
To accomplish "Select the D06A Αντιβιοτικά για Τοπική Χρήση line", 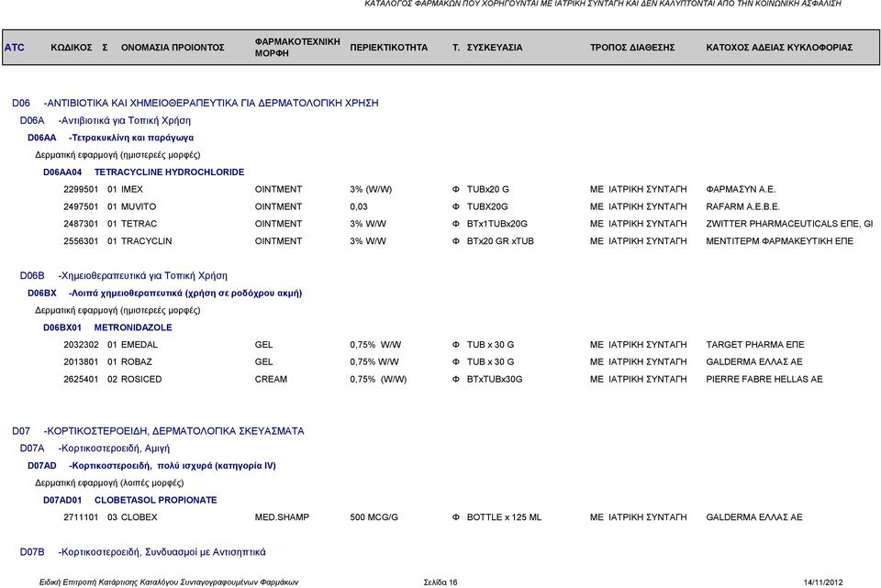I will (105, 120).
